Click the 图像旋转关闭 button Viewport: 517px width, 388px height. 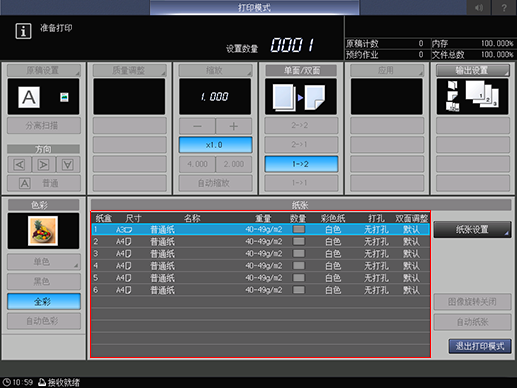[472, 302]
